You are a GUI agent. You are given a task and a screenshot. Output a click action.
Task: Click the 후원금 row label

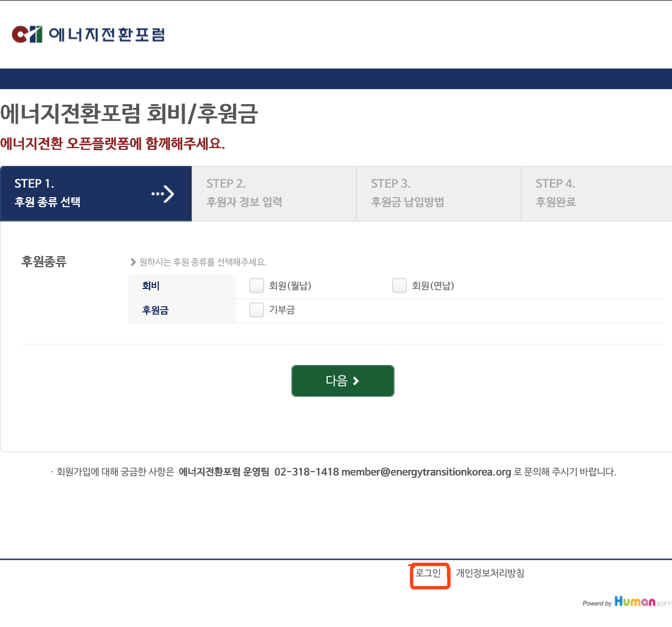pyautogui.click(x=155, y=310)
